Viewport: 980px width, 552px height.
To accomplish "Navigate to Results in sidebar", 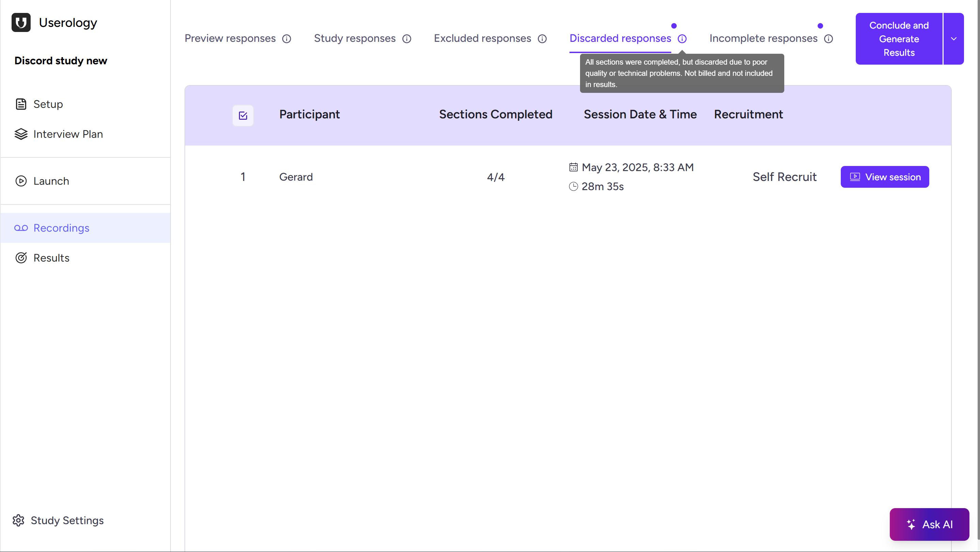I will [51, 258].
